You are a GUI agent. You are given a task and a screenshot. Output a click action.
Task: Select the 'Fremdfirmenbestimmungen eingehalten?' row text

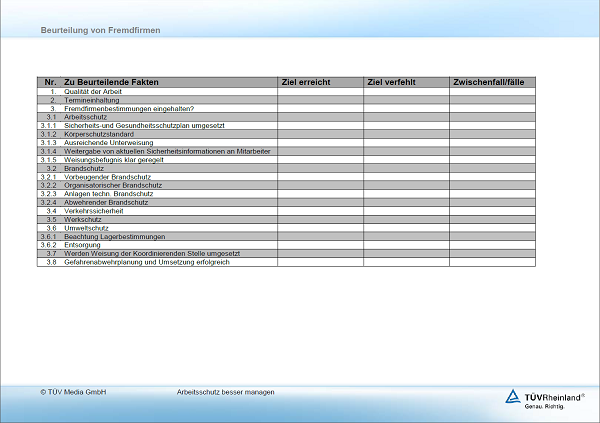[129, 108]
